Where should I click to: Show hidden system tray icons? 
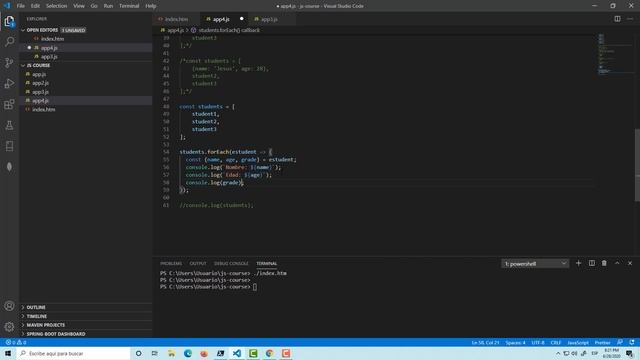point(558,353)
